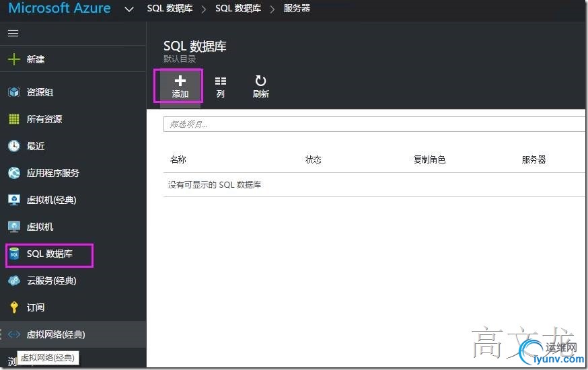The image size is (588, 370).
Task: Expand the Microsoft Azure dropdown chevron
Action: [129, 9]
